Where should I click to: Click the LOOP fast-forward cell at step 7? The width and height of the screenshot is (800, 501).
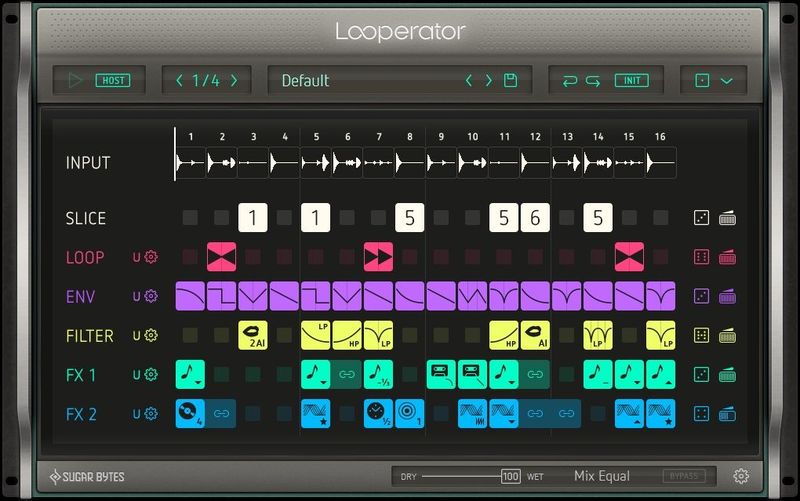point(379,257)
